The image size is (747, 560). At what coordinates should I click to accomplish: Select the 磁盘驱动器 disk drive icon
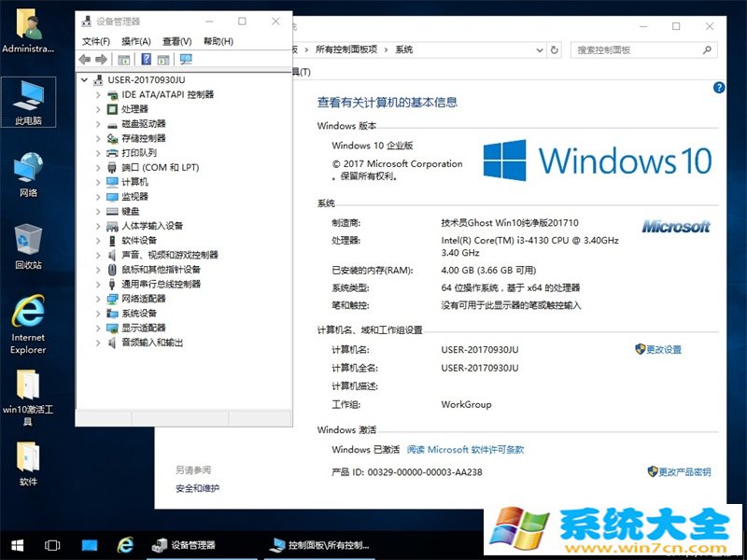click(x=112, y=125)
